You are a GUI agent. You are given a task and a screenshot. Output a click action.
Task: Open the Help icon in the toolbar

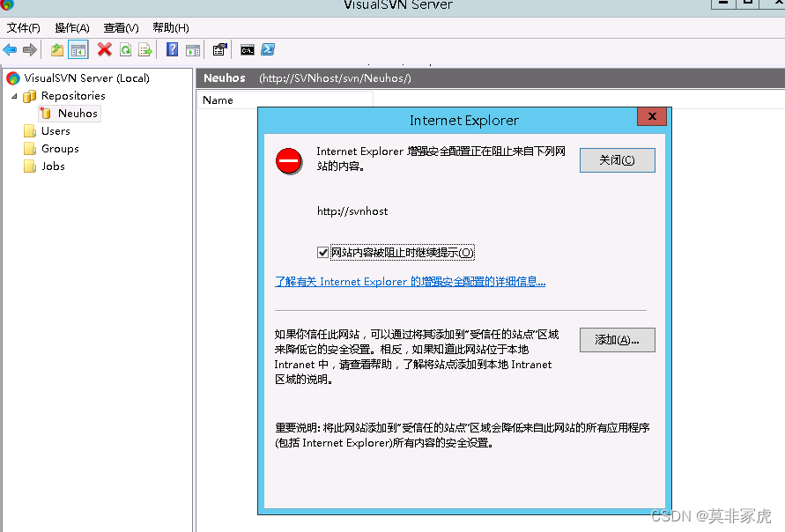[x=171, y=49]
